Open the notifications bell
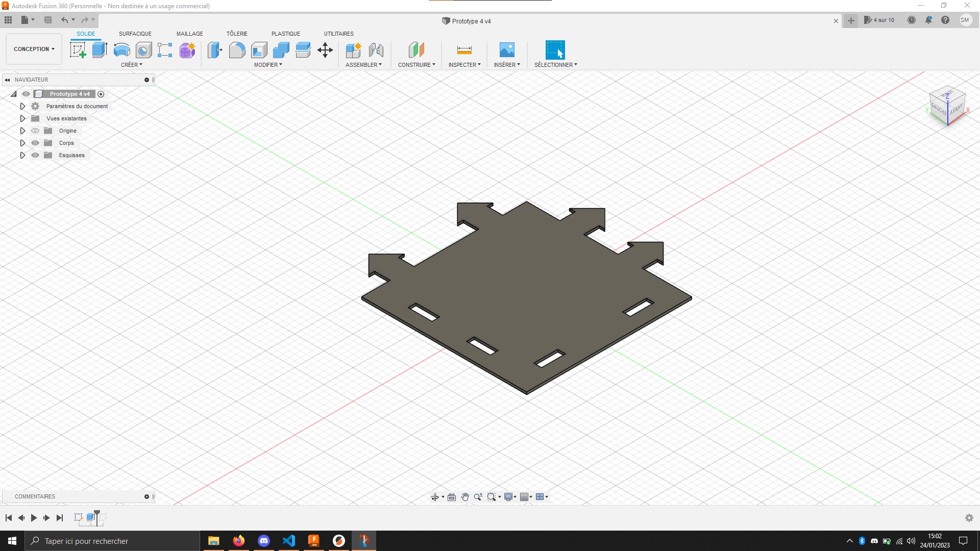980x551 pixels. click(928, 20)
